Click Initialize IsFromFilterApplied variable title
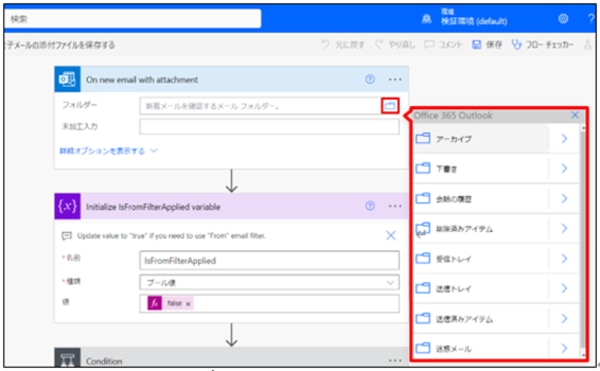Image resolution: width=600 pixels, height=371 pixels. pyautogui.click(x=153, y=207)
